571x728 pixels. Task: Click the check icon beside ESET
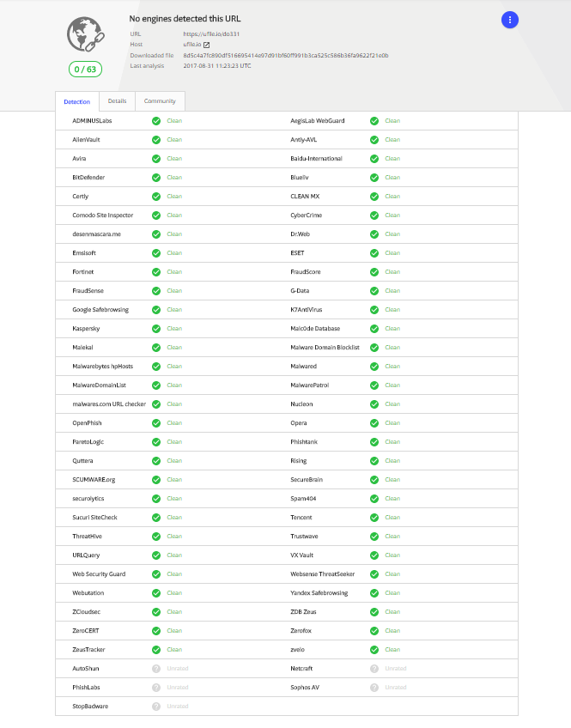tap(374, 253)
